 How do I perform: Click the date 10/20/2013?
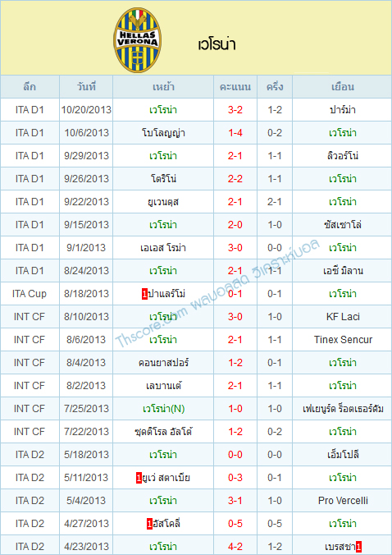pyautogui.click(x=86, y=110)
